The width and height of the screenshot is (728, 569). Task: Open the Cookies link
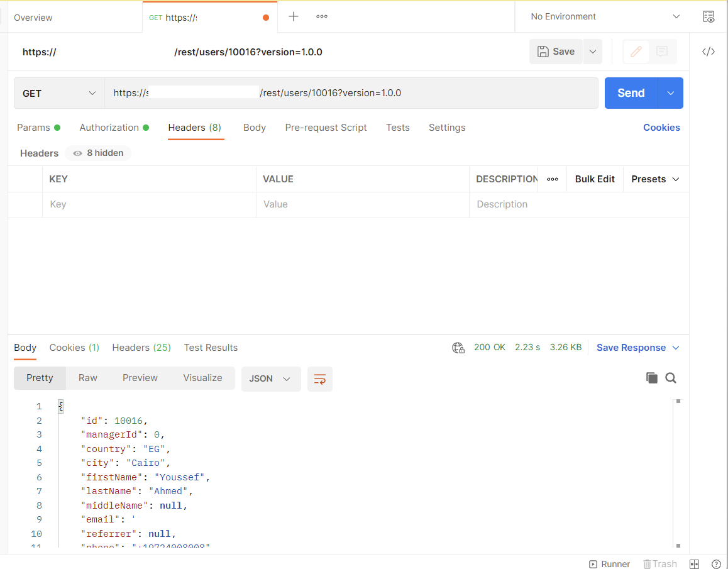tap(661, 128)
